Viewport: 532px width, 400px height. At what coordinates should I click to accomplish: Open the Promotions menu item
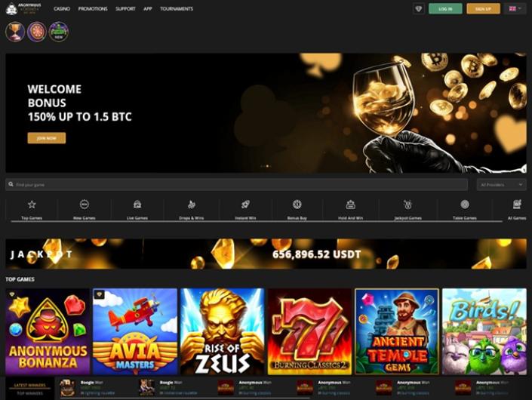click(93, 9)
